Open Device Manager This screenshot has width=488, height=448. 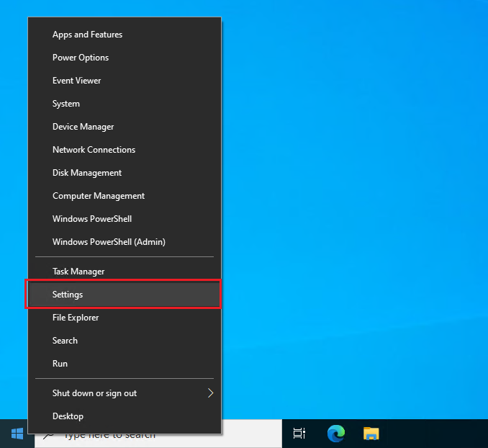pos(83,127)
